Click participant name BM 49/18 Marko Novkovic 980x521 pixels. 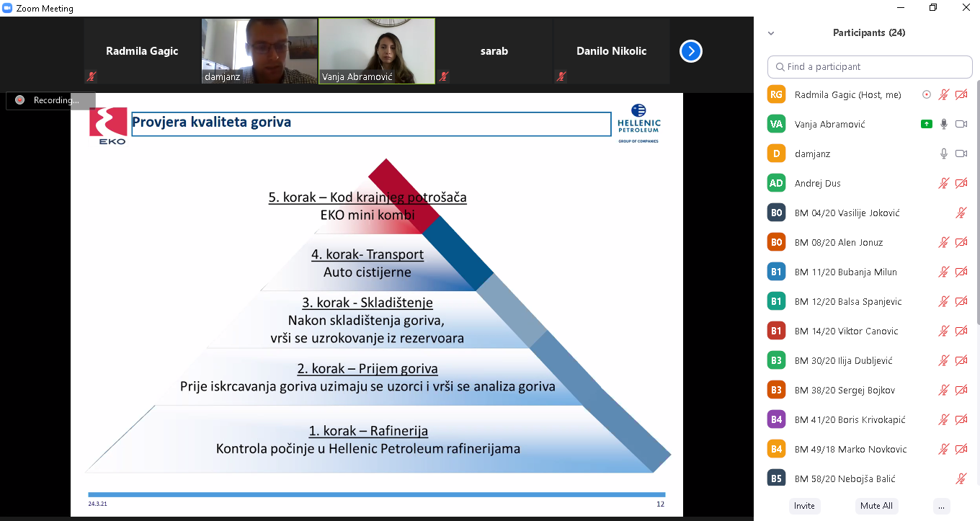click(851, 449)
